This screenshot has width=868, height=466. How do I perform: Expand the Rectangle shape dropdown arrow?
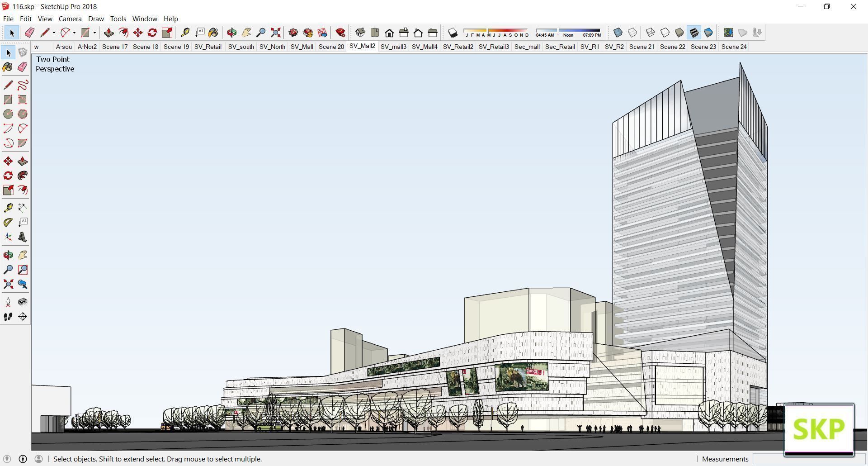(x=94, y=33)
